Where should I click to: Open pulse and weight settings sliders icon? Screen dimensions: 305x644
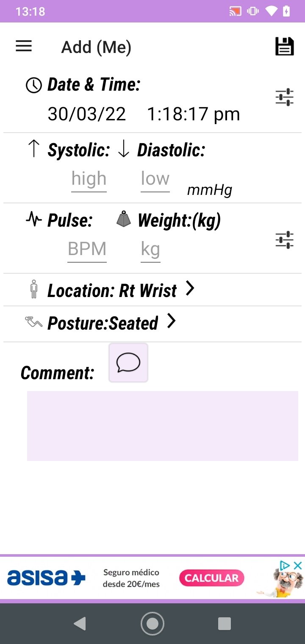pyautogui.click(x=284, y=240)
